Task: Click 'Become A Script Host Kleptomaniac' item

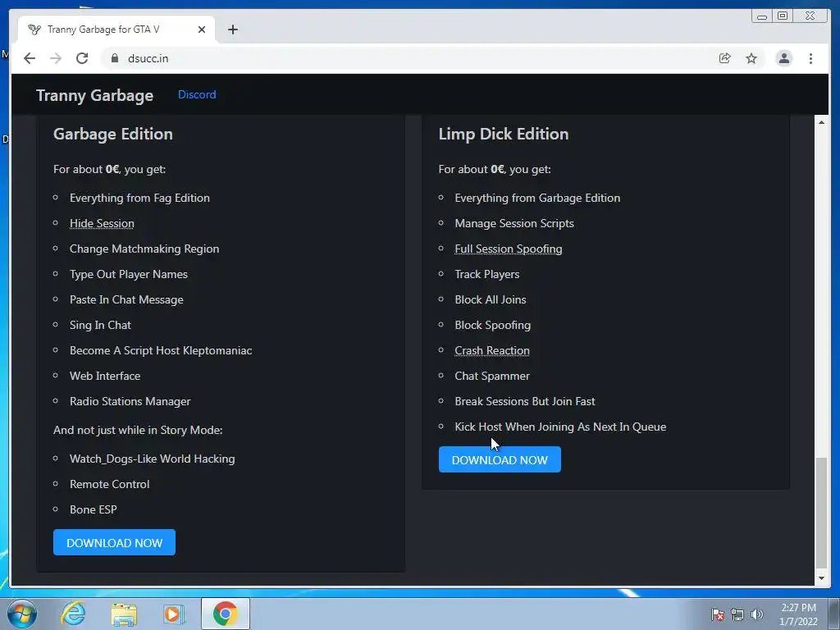Action: coord(161,350)
